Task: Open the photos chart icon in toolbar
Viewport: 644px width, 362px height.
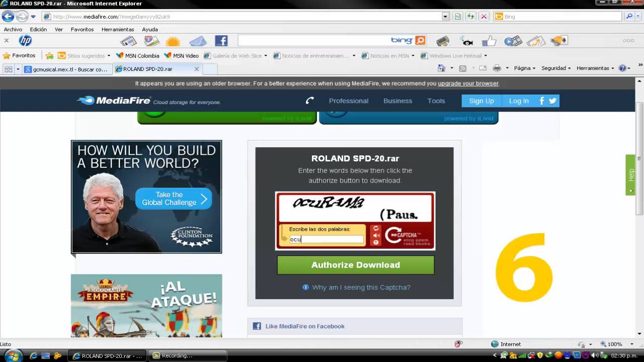Action: pos(536,41)
